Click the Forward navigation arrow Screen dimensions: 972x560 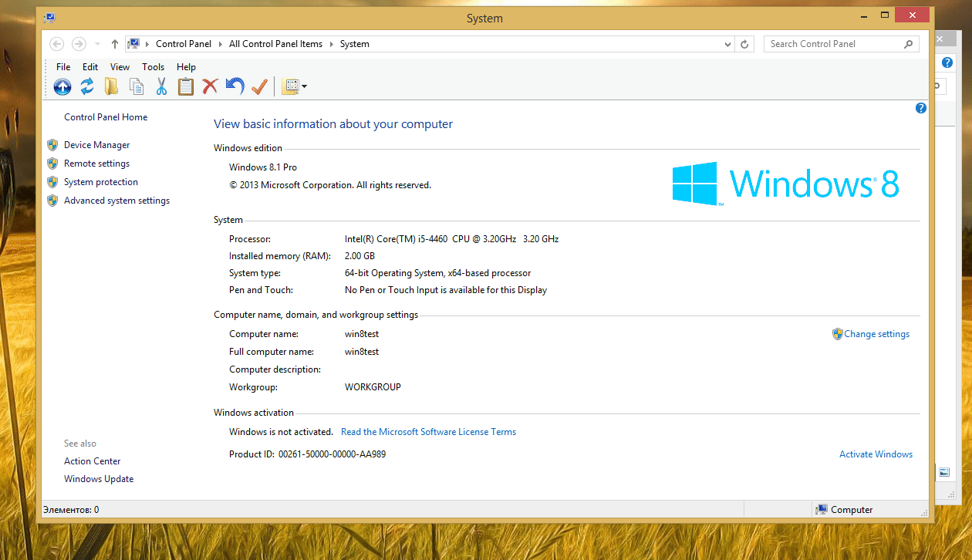79,44
